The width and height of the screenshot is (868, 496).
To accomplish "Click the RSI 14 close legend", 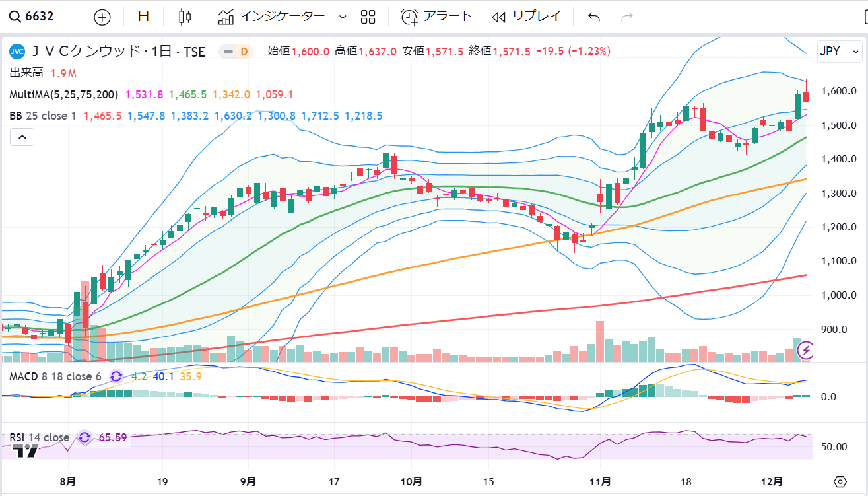I will [x=39, y=437].
